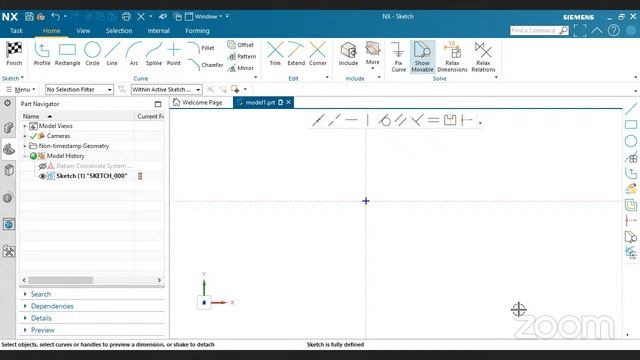Image resolution: width=640 pixels, height=360 pixels.
Task: Click the Fix Curve tool
Action: coord(398,57)
